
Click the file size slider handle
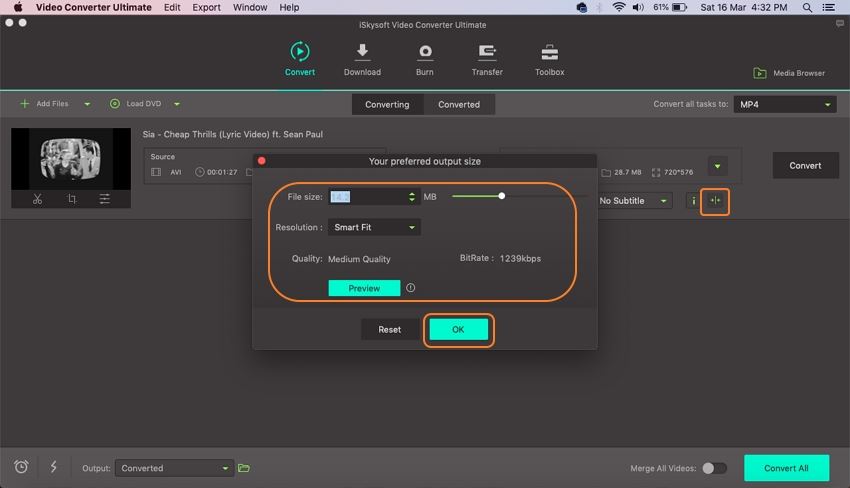click(x=501, y=196)
